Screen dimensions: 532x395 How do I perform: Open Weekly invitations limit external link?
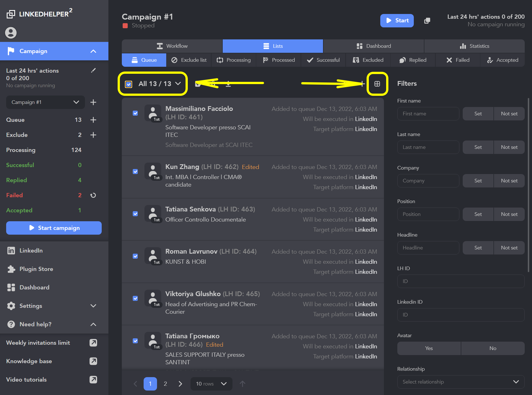click(x=93, y=343)
